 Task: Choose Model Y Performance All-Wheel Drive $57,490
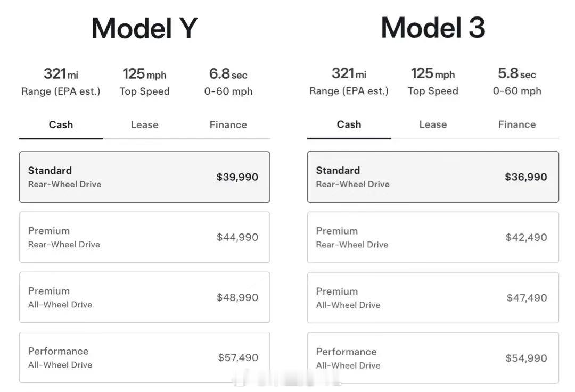tap(144, 357)
